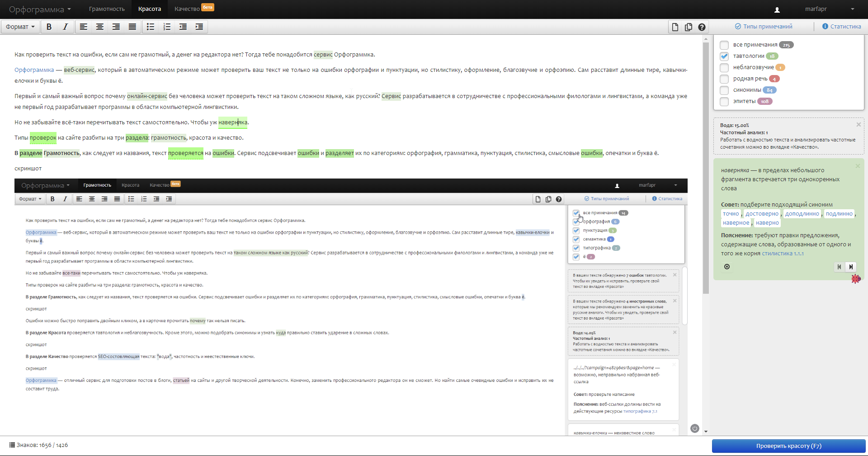Screen dimensions: 868x456
Task: Enable the "все примечания" checkbox
Action: 724,45
